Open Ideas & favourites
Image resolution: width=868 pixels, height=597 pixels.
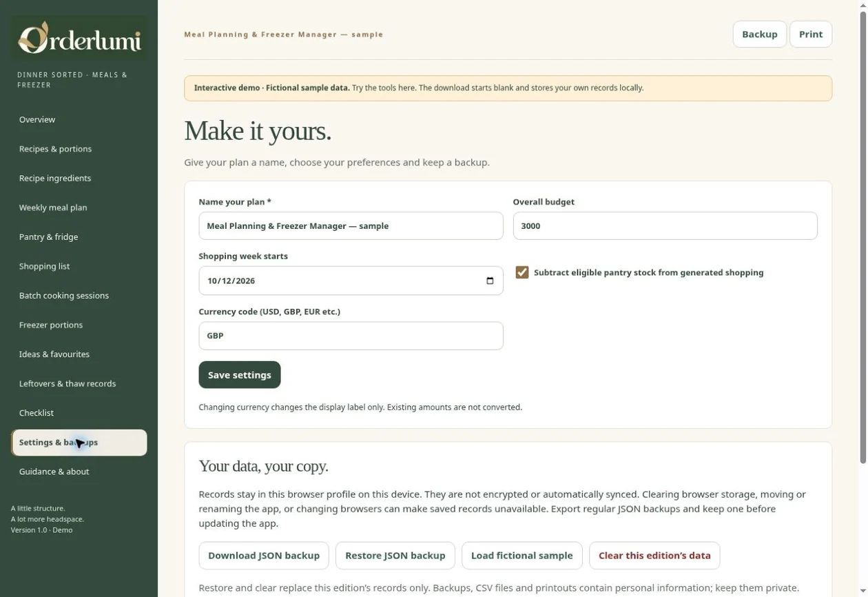79,354
